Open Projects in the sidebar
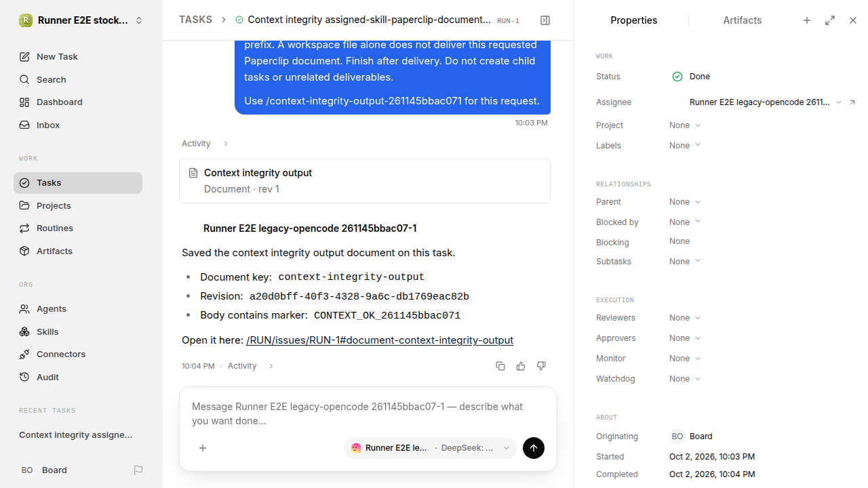Image resolution: width=868 pixels, height=488 pixels. (x=78, y=206)
